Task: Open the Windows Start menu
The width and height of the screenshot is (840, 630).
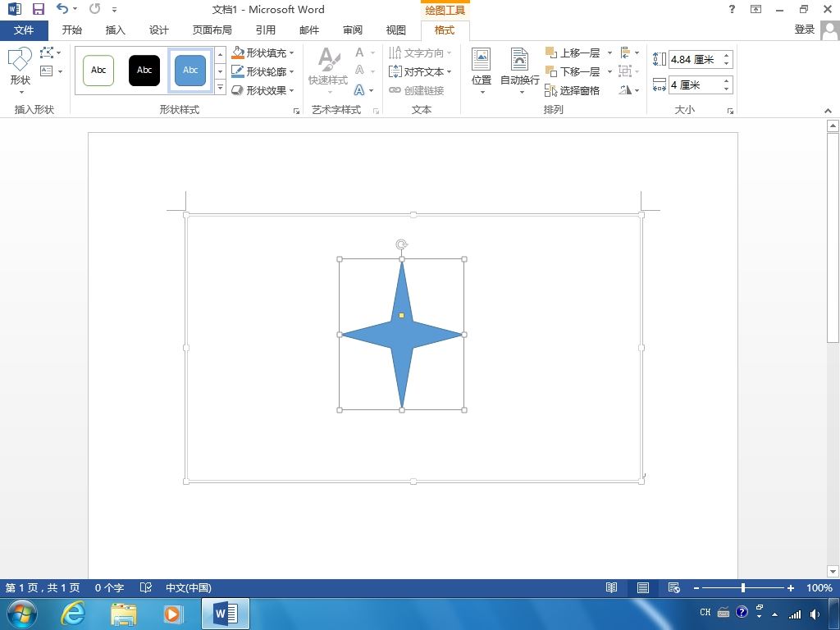Action: [22, 614]
